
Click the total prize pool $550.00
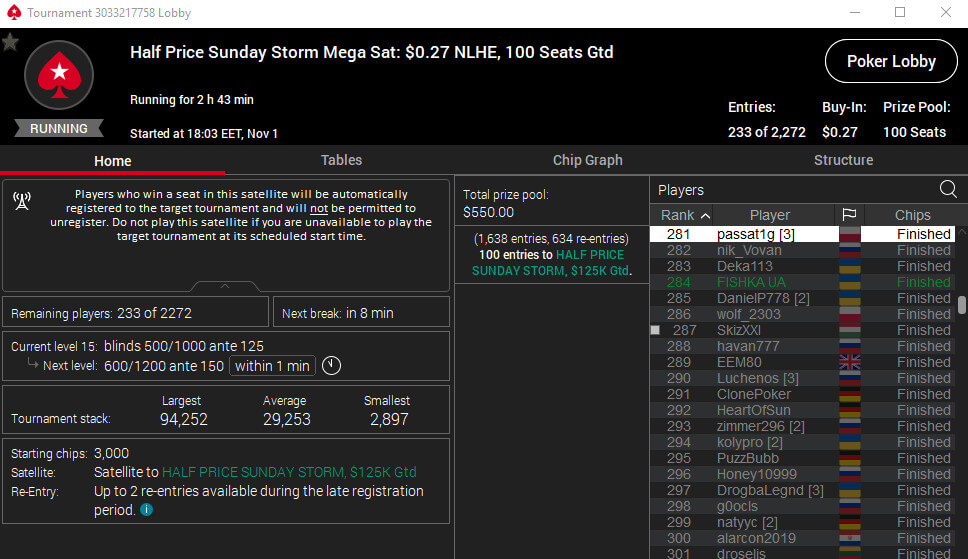(488, 212)
